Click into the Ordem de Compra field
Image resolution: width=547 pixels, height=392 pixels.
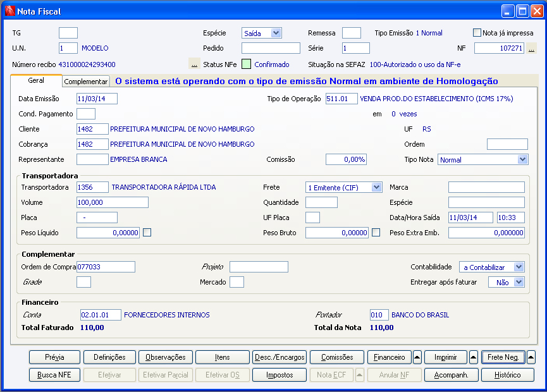106,267
